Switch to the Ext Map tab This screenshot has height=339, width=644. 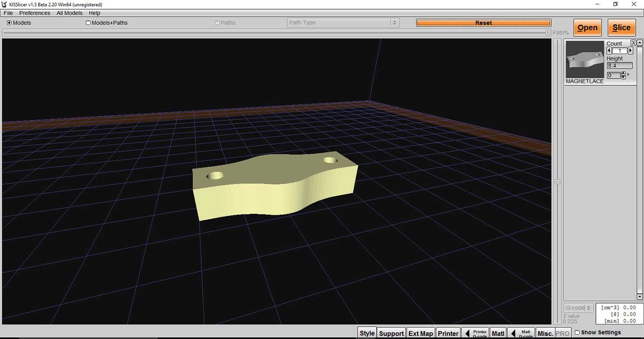click(x=421, y=333)
